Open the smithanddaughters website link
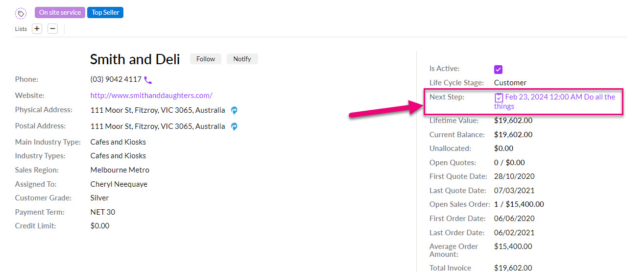The image size is (644, 272). 151,96
